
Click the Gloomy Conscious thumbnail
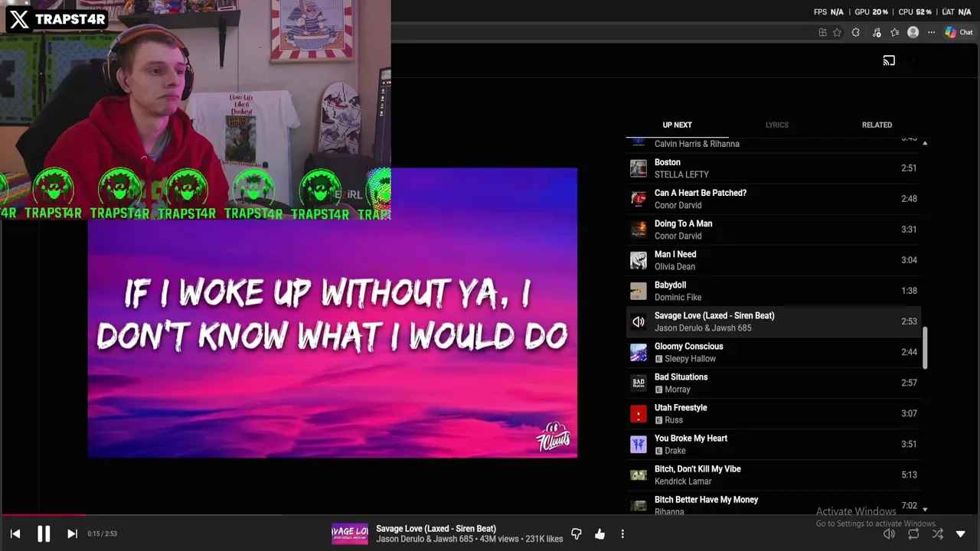638,352
